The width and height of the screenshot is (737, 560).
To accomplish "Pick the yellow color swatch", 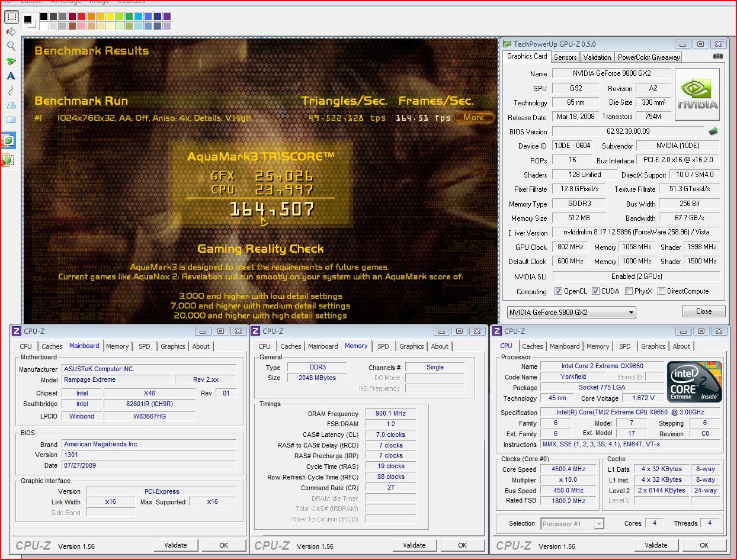I will coord(110,17).
